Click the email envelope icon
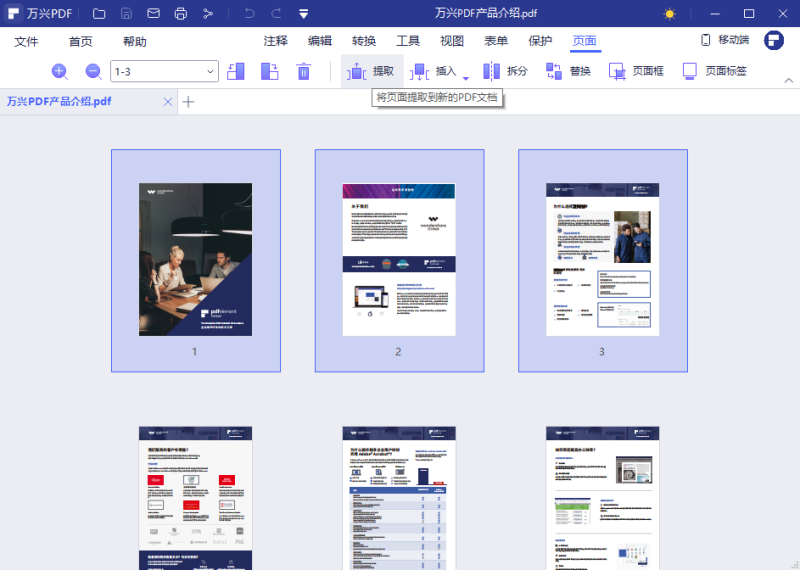 153,14
